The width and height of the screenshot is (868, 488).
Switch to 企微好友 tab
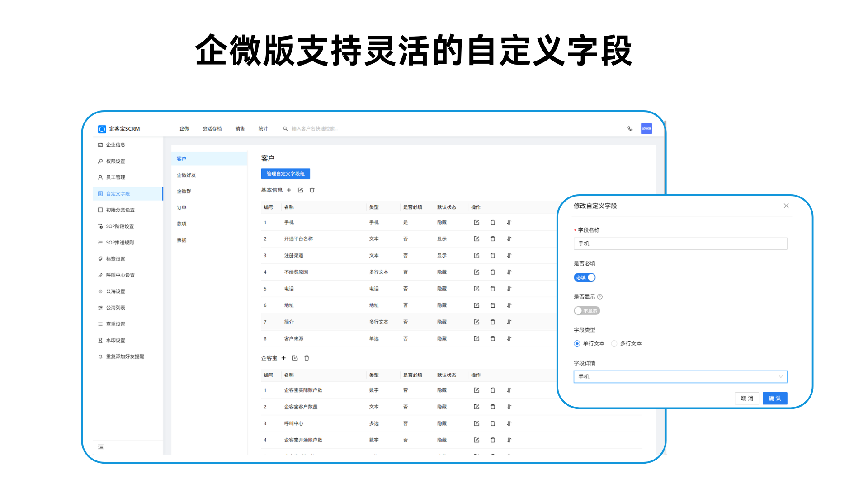click(x=186, y=175)
